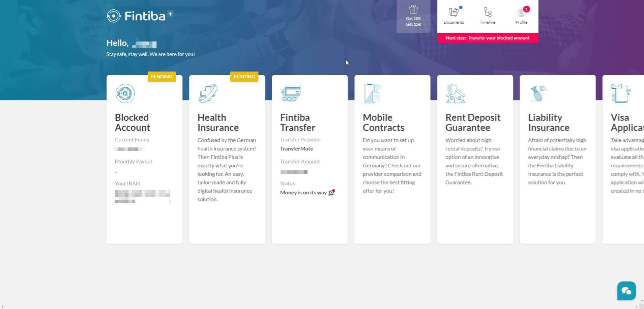Click the 'Transfer Provider' label
Screen dimensions: 644x309
point(301,140)
